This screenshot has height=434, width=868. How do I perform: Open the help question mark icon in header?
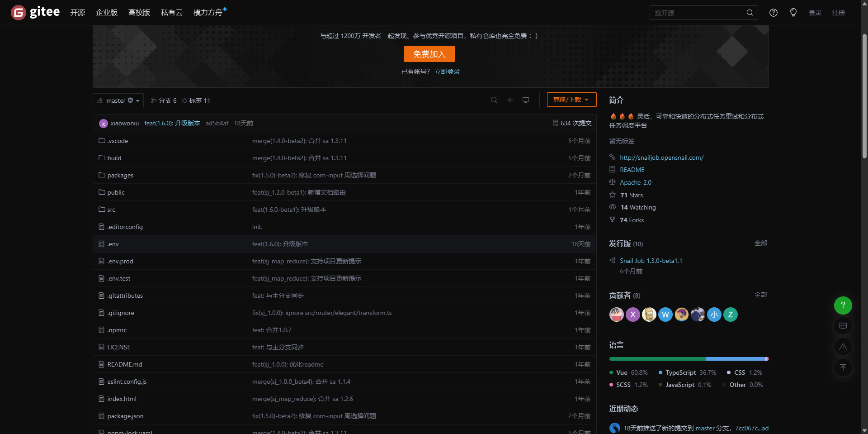coord(774,13)
